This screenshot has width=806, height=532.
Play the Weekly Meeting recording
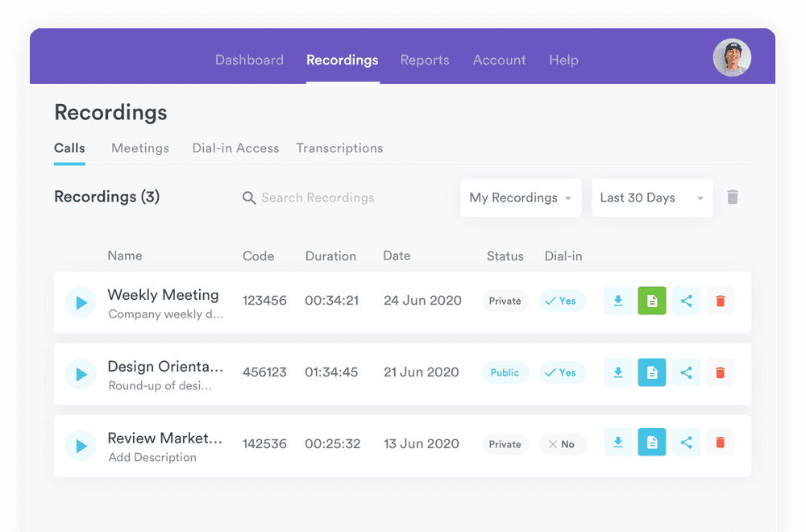[81, 302]
